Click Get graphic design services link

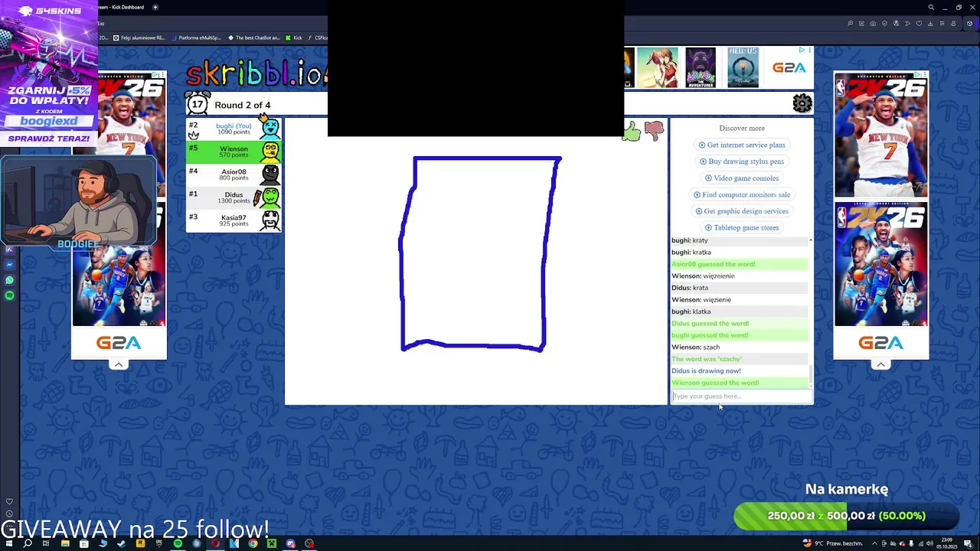[x=741, y=211]
